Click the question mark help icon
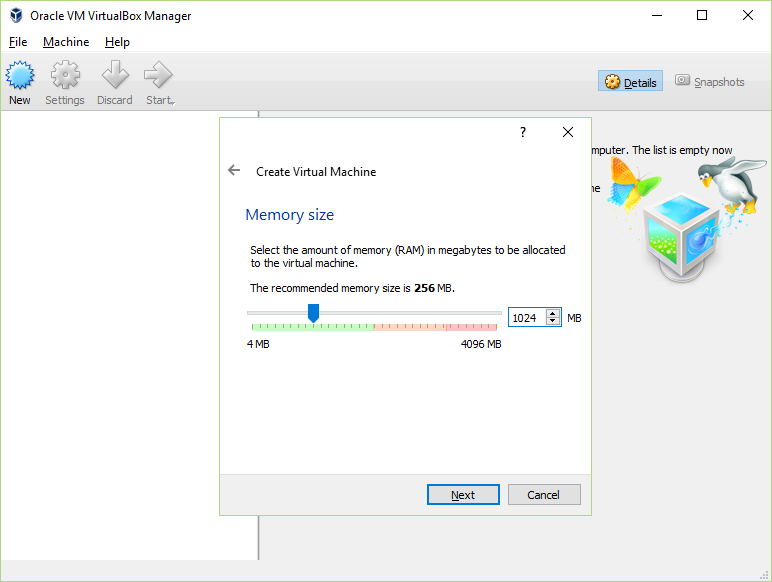 click(523, 132)
